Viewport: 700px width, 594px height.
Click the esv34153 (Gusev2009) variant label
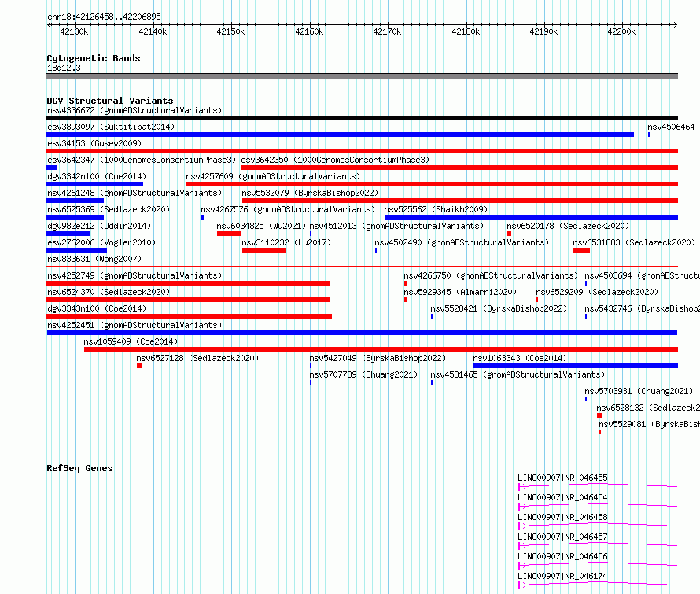[x=94, y=143]
